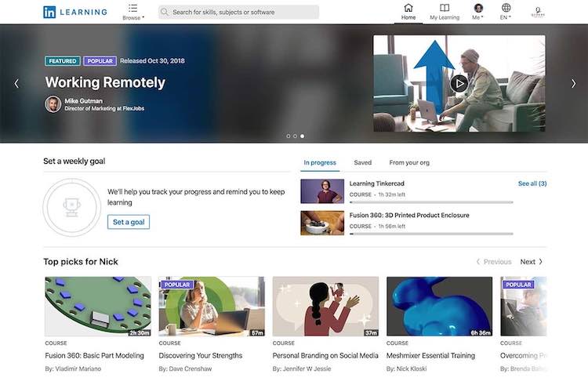Click the Learning Tinkercad progress bar
Image resolution: width=588 pixels, height=392 pixels.
pos(431,202)
